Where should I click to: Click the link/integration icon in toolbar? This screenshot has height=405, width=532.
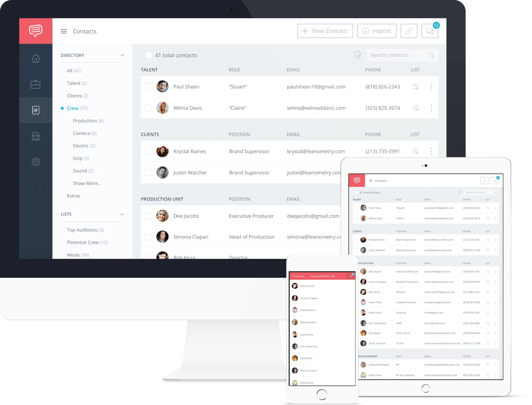[x=410, y=31]
